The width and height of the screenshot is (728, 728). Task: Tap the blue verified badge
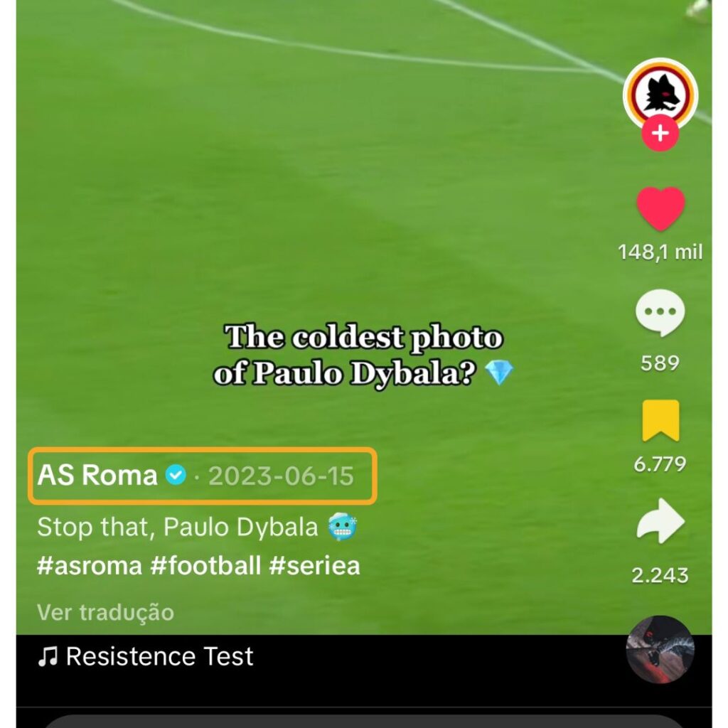tap(176, 476)
